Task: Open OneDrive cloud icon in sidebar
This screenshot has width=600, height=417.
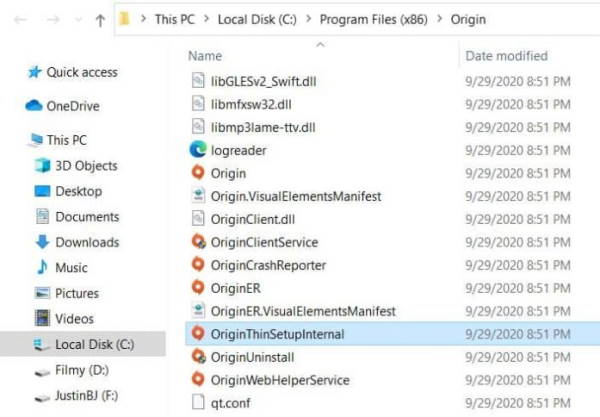Action: pyautogui.click(x=34, y=105)
